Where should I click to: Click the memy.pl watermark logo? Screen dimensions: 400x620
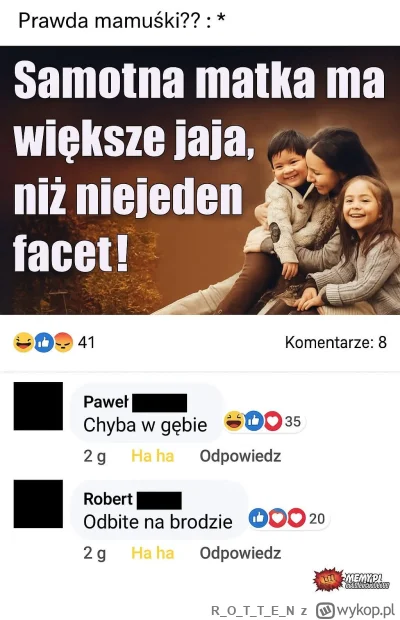coord(353,580)
